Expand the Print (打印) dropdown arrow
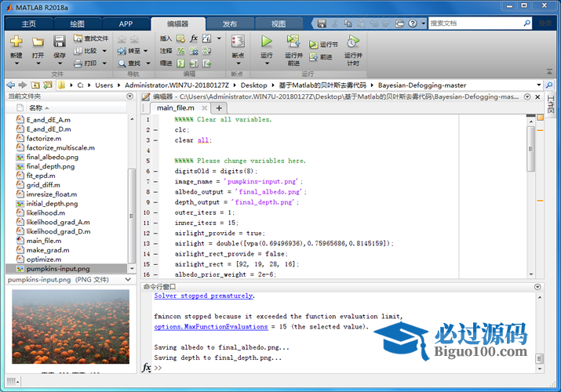561x392 pixels. click(104, 63)
